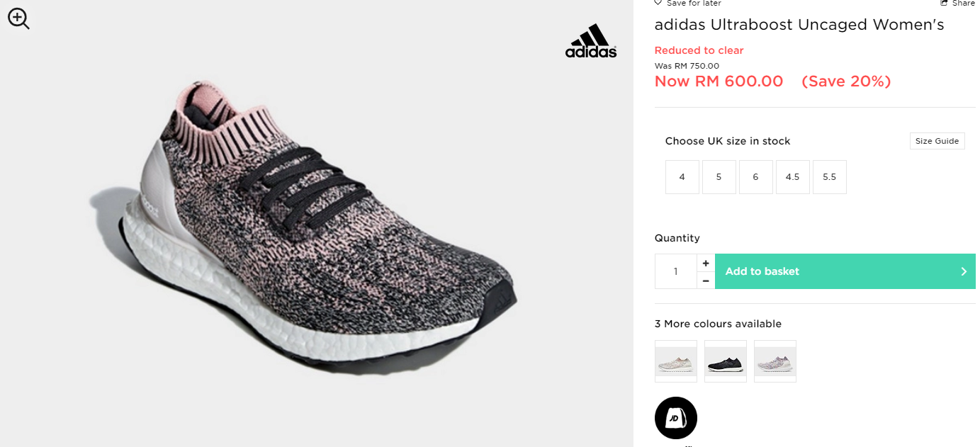Click the Share icon

(x=944, y=4)
